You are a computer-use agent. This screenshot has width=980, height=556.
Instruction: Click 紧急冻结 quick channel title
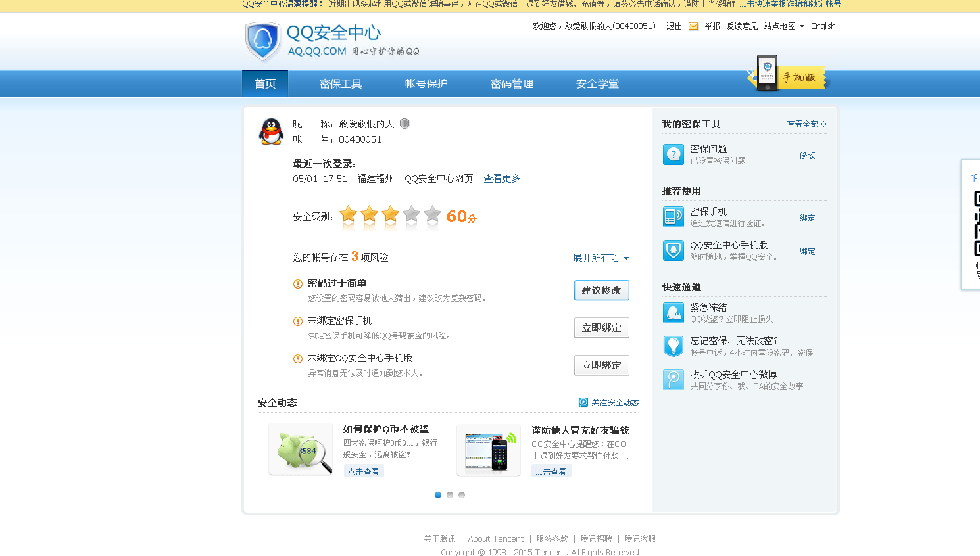tap(708, 308)
